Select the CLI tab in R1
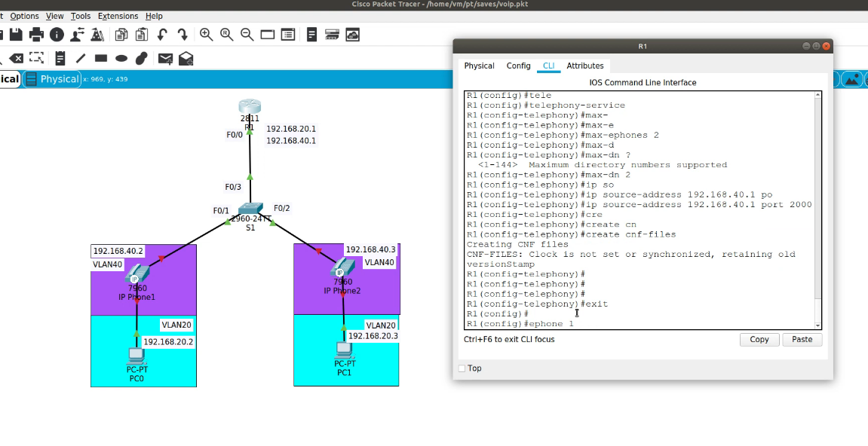Image resolution: width=868 pixels, height=446 pixels. (x=548, y=66)
